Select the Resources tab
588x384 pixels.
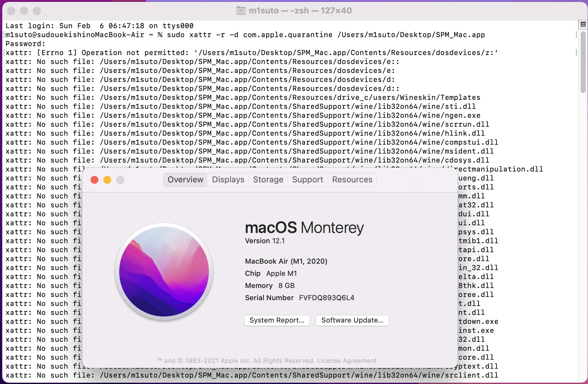click(352, 180)
